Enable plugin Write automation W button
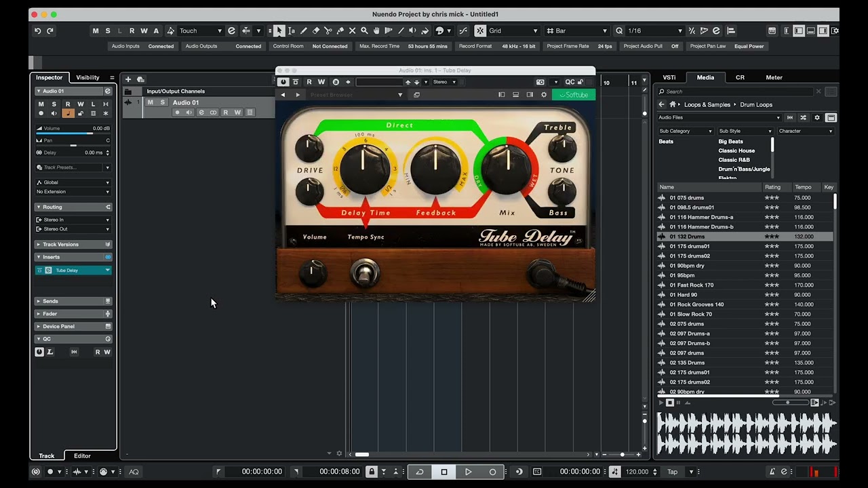Screen dimensions: 868x488 point(321,82)
